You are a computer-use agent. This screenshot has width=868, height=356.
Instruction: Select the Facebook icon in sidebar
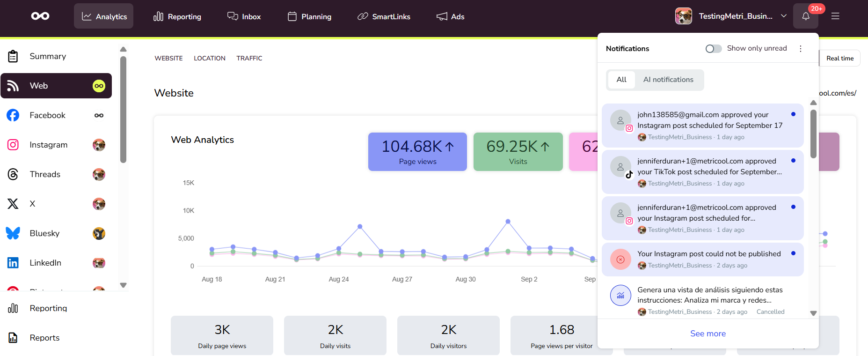click(x=13, y=115)
